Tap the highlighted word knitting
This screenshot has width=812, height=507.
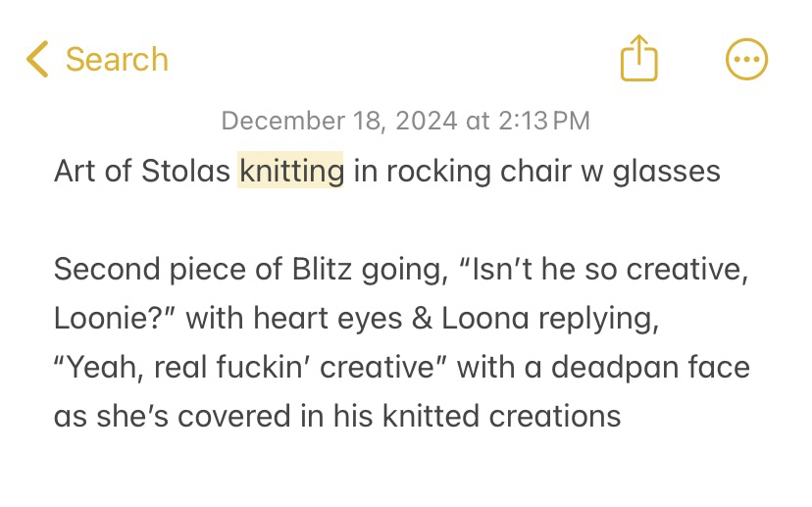tap(290, 171)
